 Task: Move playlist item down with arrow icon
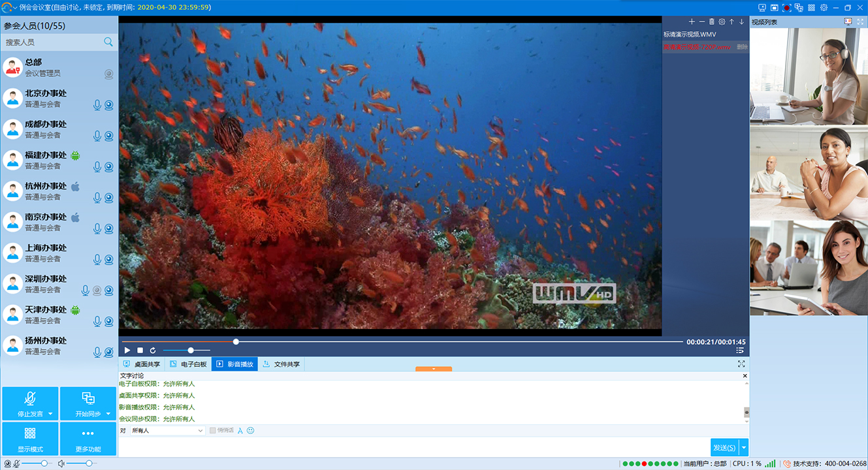pyautogui.click(x=741, y=22)
